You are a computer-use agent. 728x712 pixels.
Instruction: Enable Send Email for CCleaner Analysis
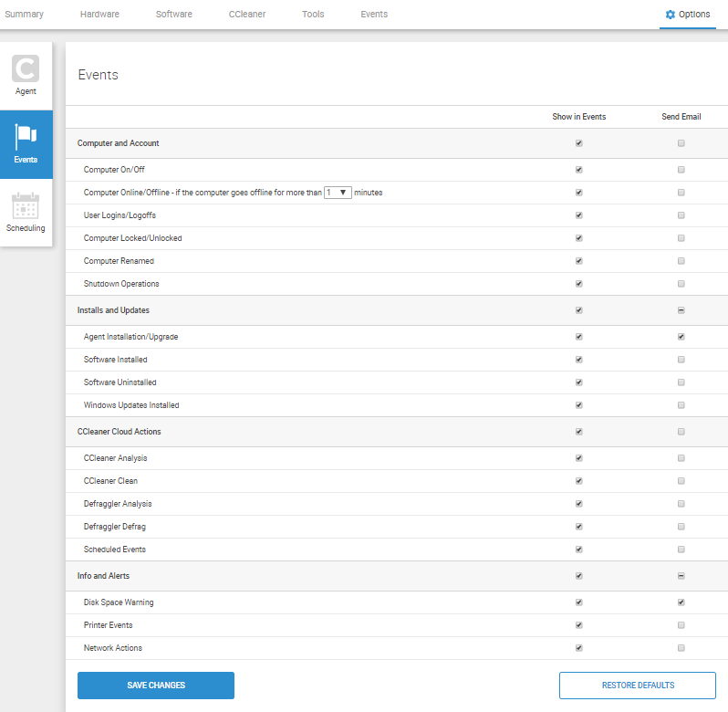pyautogui.click(x=681, y=458)
